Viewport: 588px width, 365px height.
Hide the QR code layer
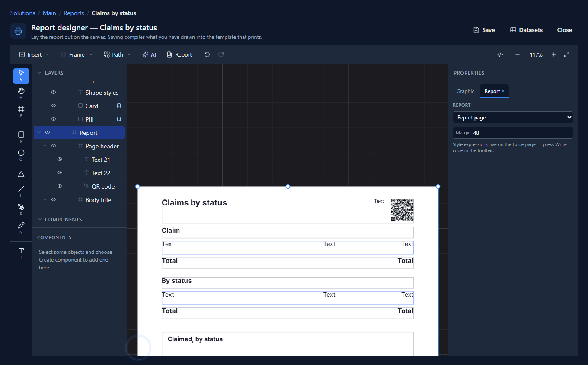click(x=60, y=186)
